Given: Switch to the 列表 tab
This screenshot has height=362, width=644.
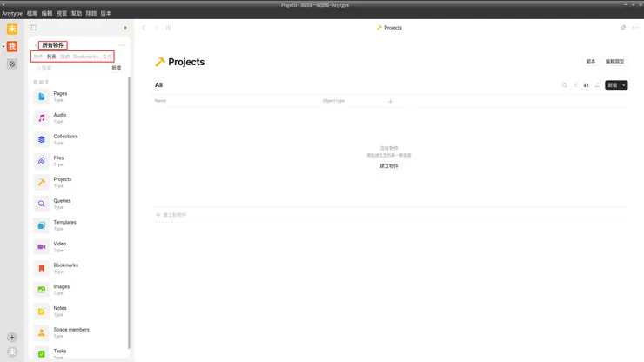Looking at the screenshot, I should point(51,57).
